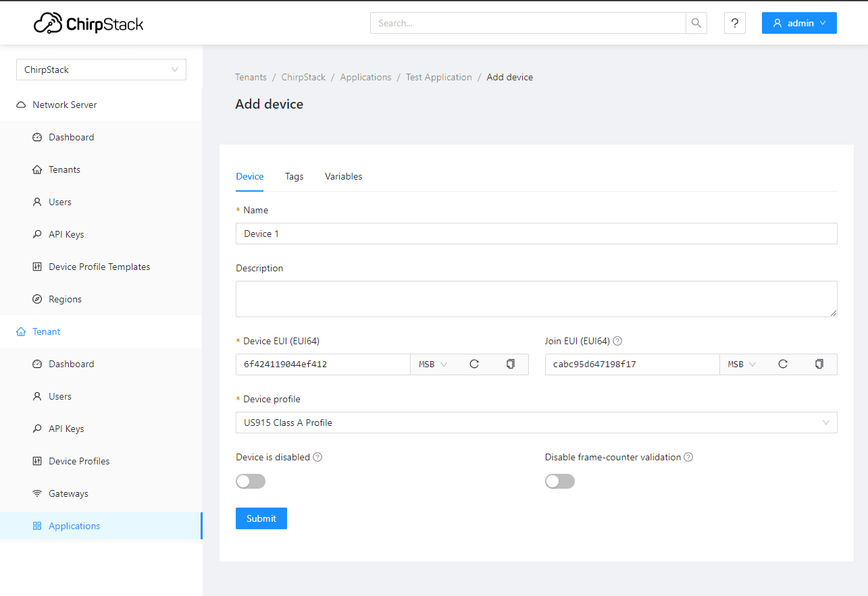The height and width of the screenshot is (596, 868).
Task: Copy Device EUI to clipboard
Action: click(x=511, y=364)
